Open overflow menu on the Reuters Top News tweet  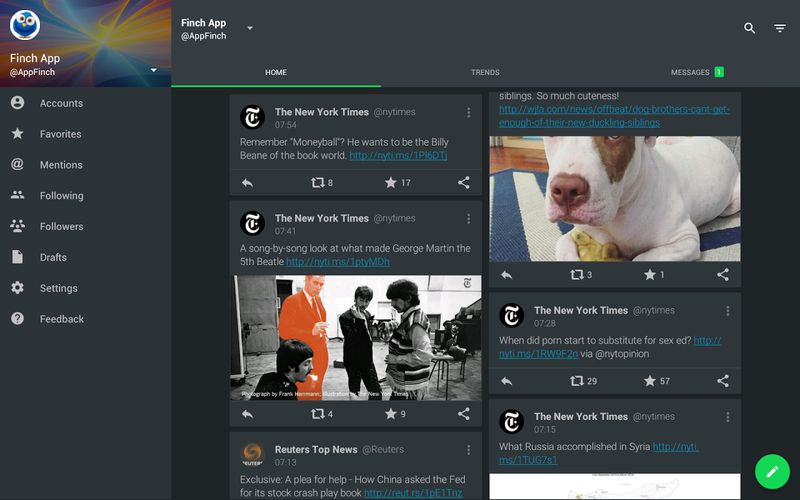[x=468, y=450]
